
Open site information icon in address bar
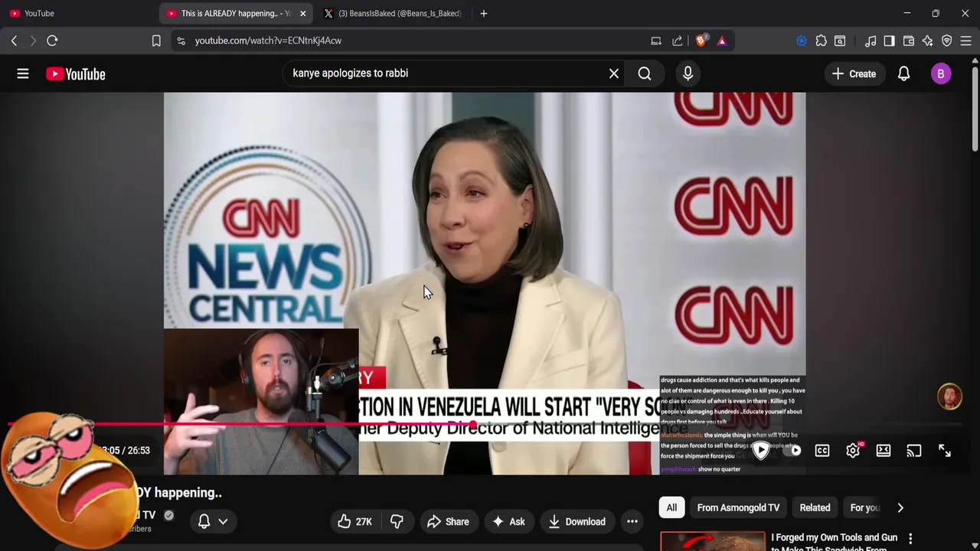181,41
